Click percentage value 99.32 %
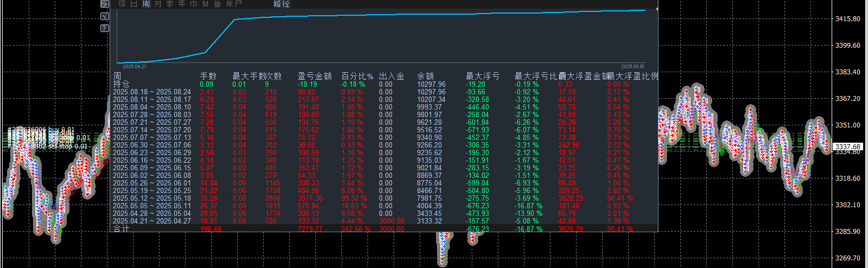 [x=353, y=198]
